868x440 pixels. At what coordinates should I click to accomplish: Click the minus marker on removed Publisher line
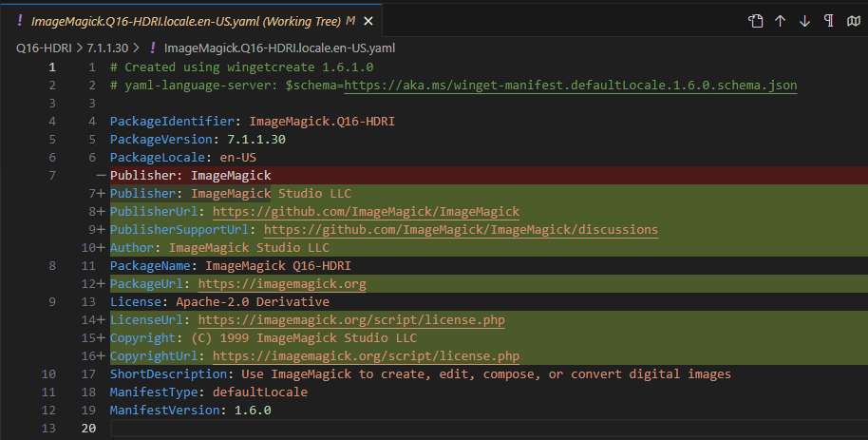pyautogui.click(x=100, y=176)
